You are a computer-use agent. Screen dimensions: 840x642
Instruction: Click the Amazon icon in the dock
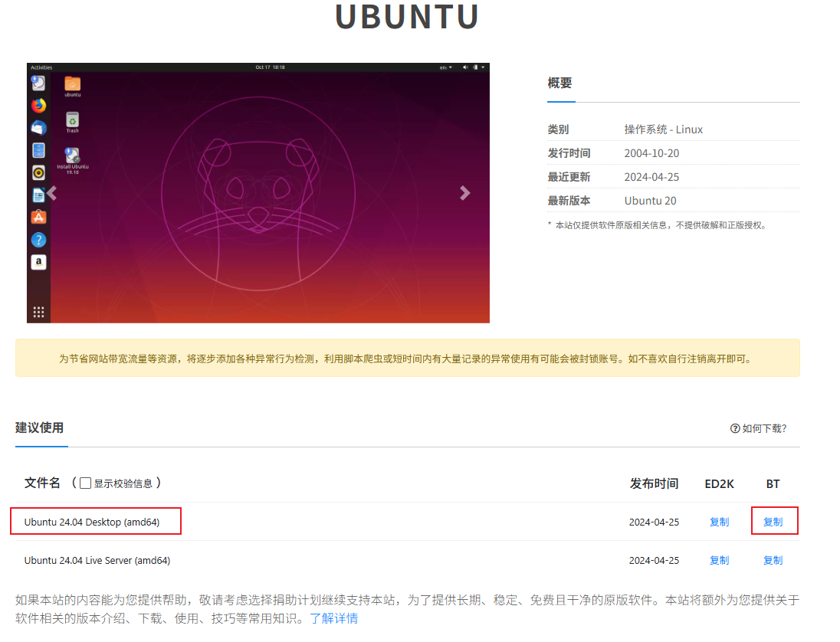click(x=38, y=262)
